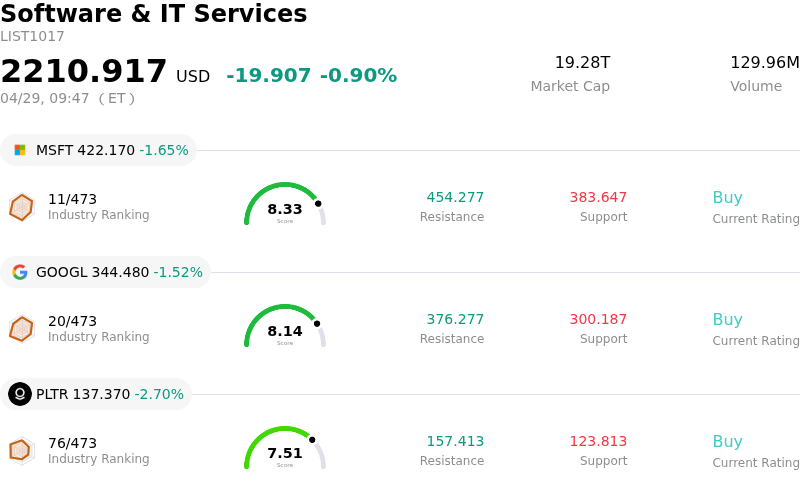The image size is (800, 488).
Task: Click the 19.28T Market Cap value
Action: 582,63
